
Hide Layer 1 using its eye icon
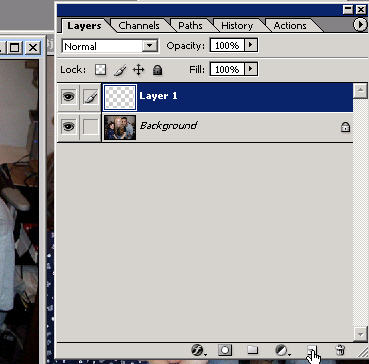[68, 97]
